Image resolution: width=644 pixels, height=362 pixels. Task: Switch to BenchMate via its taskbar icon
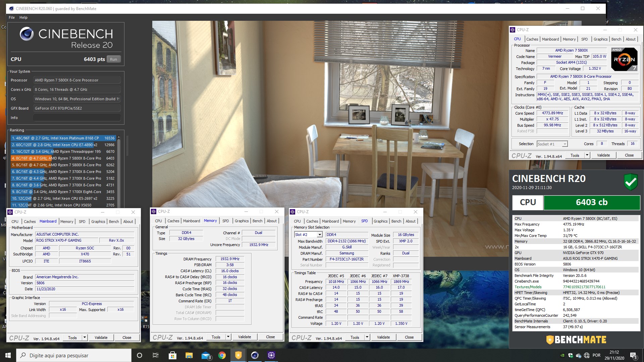(238, 355)
